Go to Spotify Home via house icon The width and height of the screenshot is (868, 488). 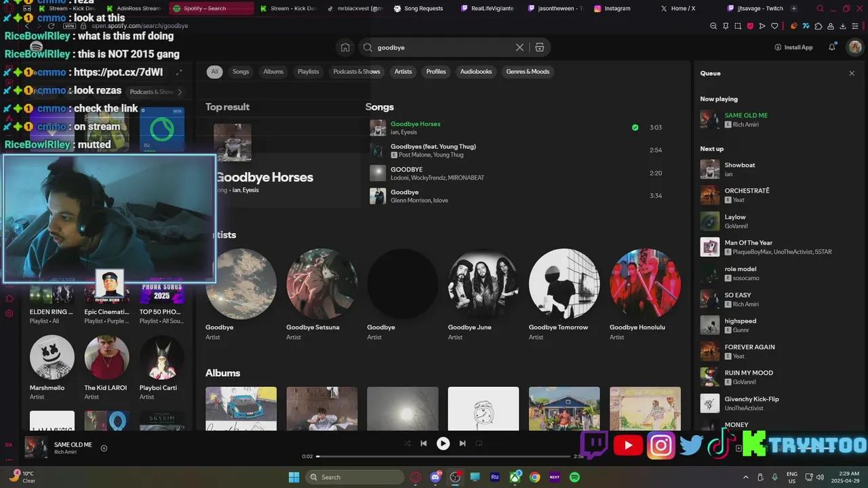(x=345, y=47)
